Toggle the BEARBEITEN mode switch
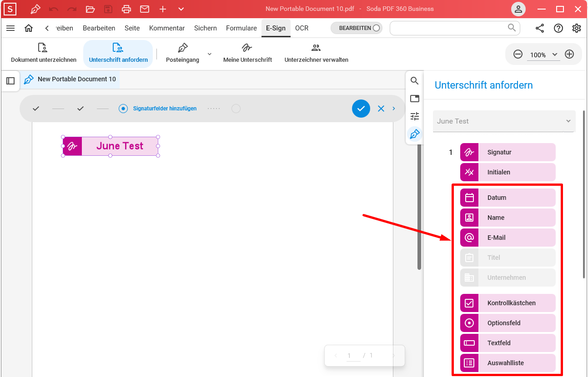The height and width of the screenshot is (377, 588). point(357,28)
